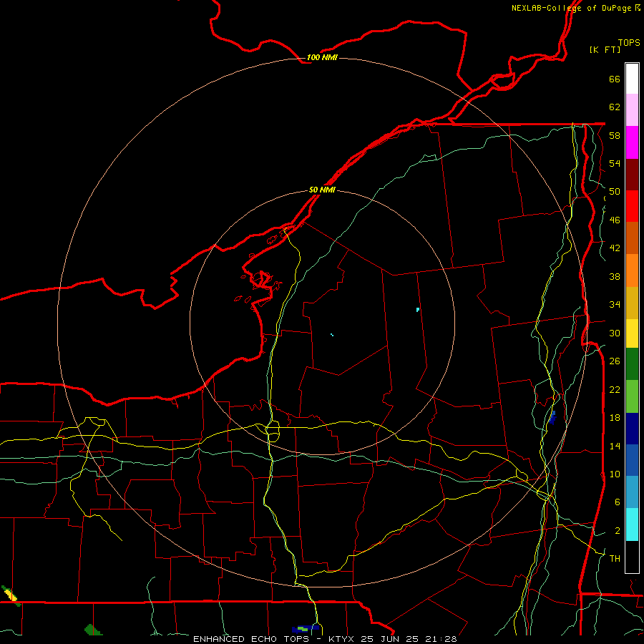Viewport: 644px width, 644px height.
Task: Click legend value '30'
Action: click(x=615, y=333)
